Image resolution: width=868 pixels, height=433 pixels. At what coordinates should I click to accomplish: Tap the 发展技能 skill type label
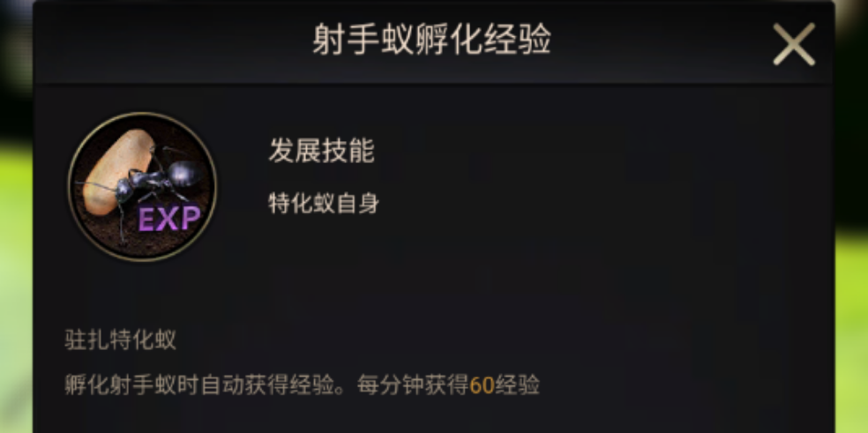pyautogui.click(x=322, y=150)
